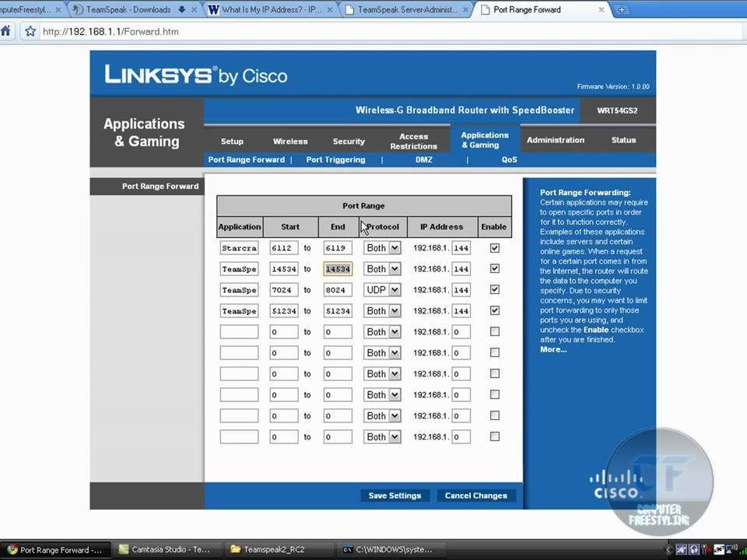Open protocol dropdown on seventh port row
Image resolution: width=747 pixels, height=560 pixels.
pos(382,373)
